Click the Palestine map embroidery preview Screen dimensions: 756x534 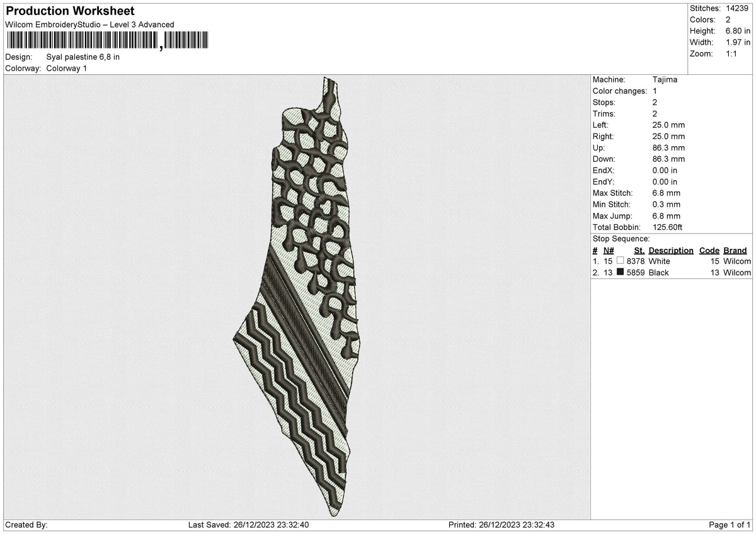click(297, 296)
